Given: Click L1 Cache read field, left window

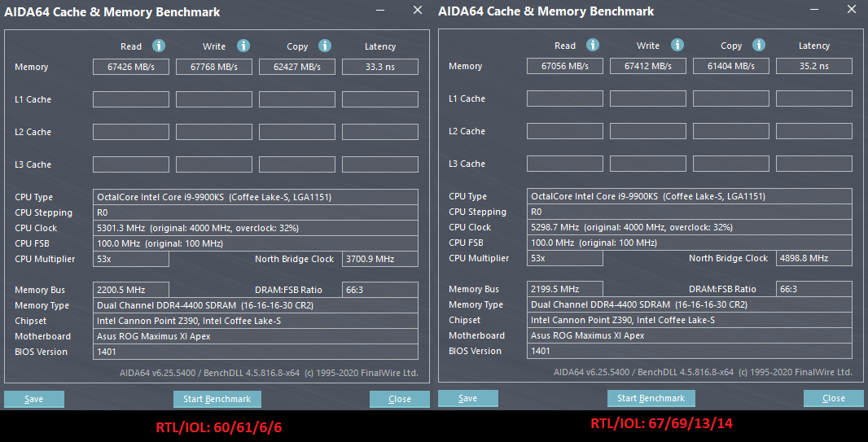Looking at the screenshot, I should [x=130, y=99].
